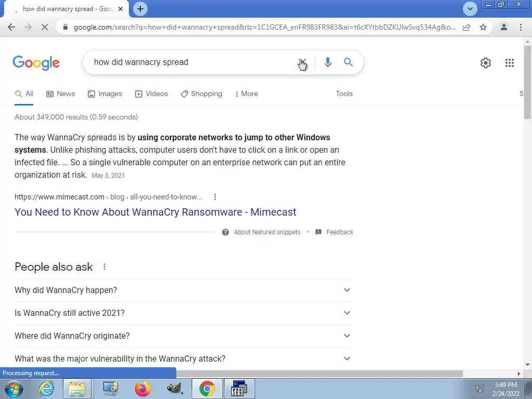Switch to News results tab
The height and width of the screenshot is (399, 532).
[61, 94]
